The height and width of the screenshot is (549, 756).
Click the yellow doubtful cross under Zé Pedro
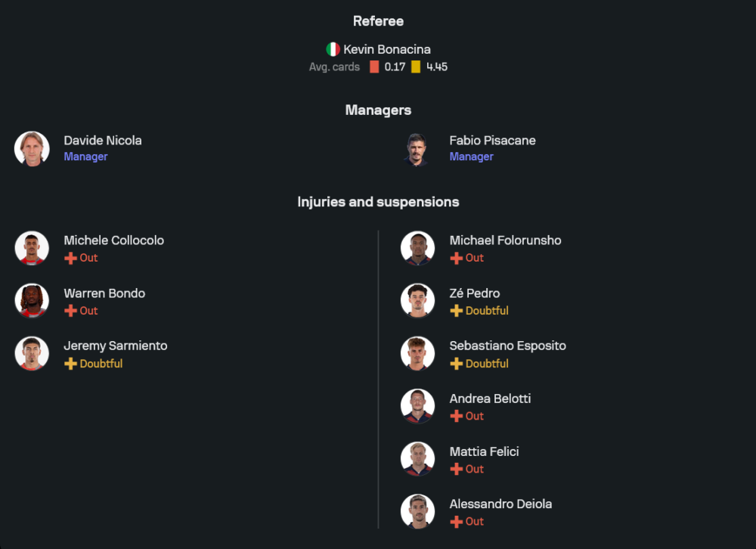pyautogui.click(x=456, y=311)
